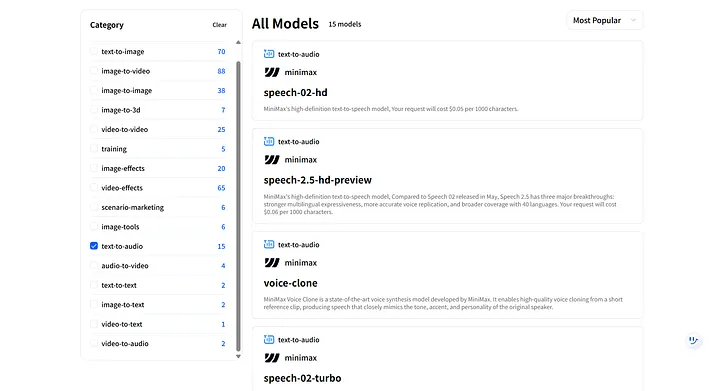Click the minimax logo on speech-2.5-hd-preview card
720x391 pixels.
point(272,160)
